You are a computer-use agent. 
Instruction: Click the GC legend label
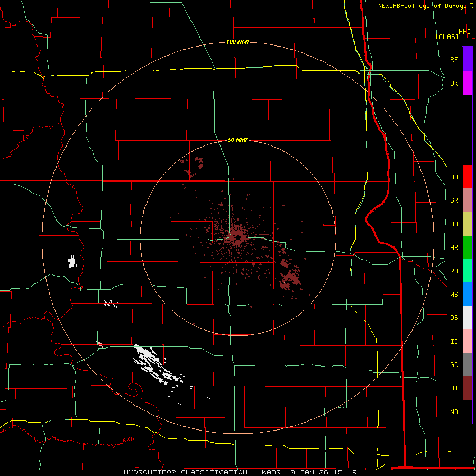[454, 365]
